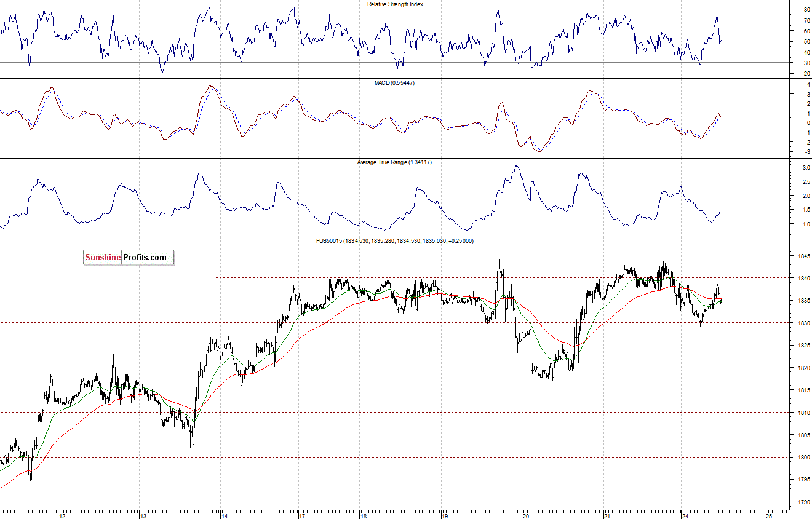Click the Average True Range (1.34117) title
812x519 pixels.
coord(394,162)
